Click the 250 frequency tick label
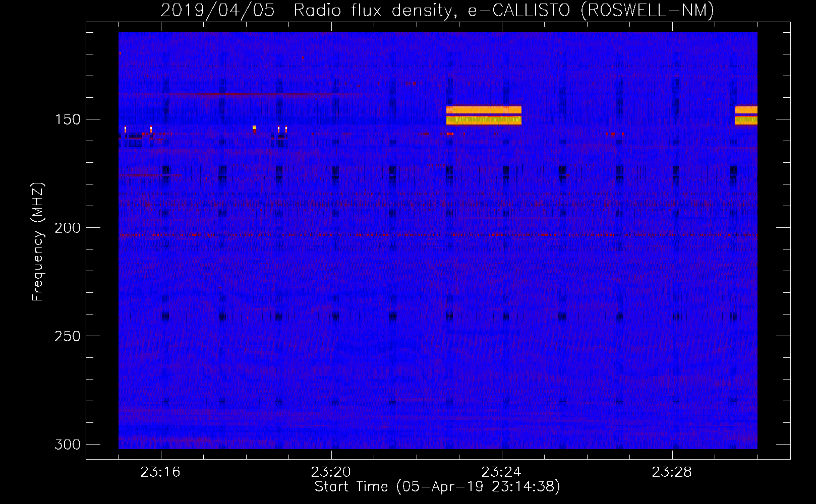816x504 pixels. pyautogui.click(x=68, y=336)
